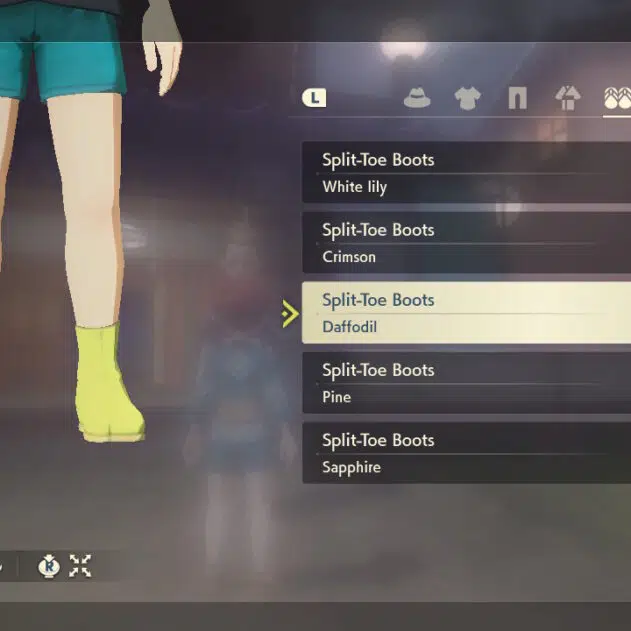Select Split-Toe Boots Sapphire
This screenshot has width=631, height=631.
click(x=466, y=453)
